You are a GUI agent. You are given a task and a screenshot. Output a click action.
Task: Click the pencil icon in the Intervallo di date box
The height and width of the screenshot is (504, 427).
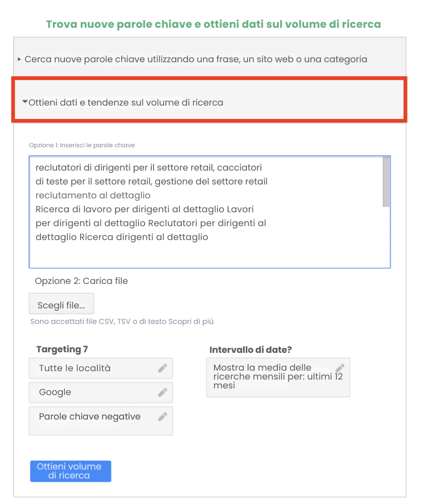click(x=340, y=367)
